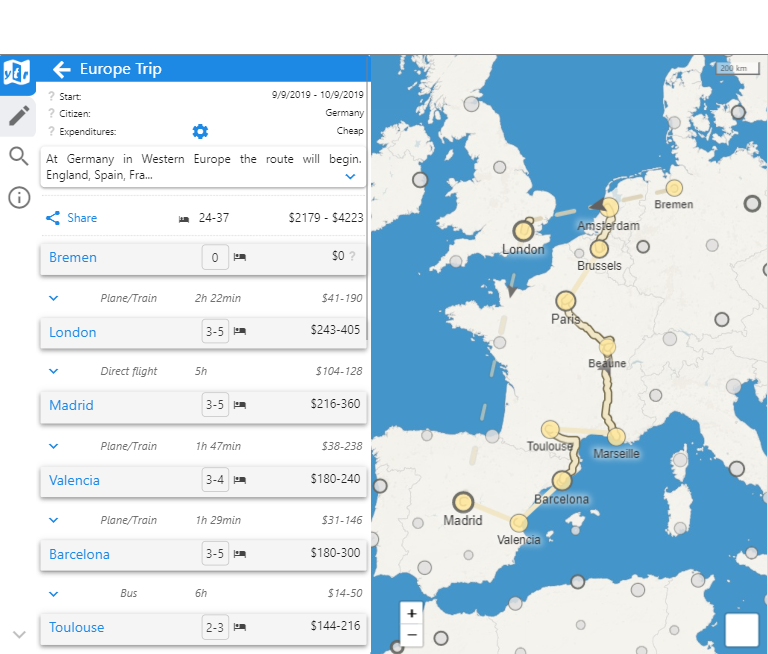Select the London marker on the map
The height and width of the screenshot is (654, 768).
click(523, 231)
